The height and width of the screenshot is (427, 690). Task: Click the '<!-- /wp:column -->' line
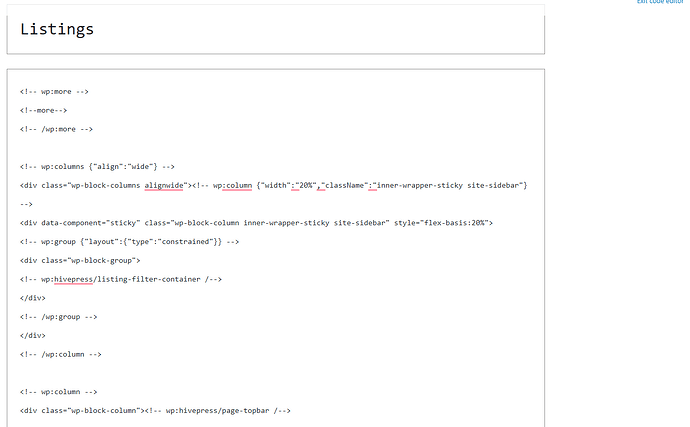tap(61, 354)
